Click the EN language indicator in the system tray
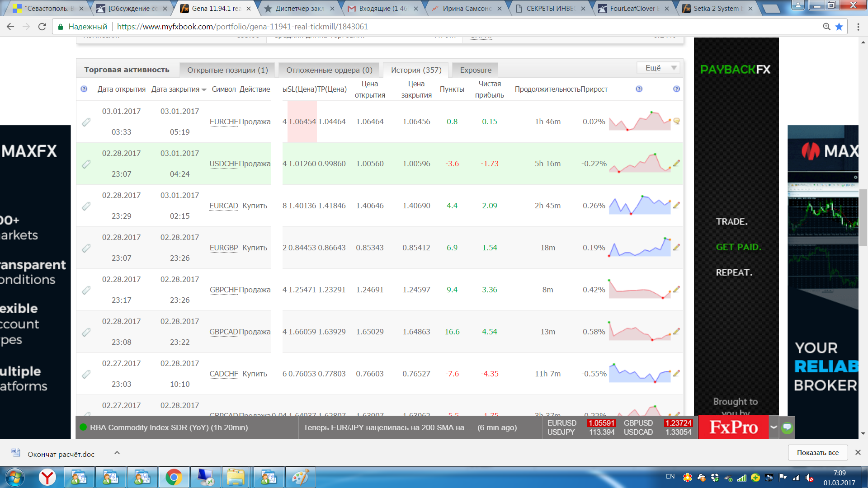The height and width of the screenshot is (488, 868). pos(670,477)
